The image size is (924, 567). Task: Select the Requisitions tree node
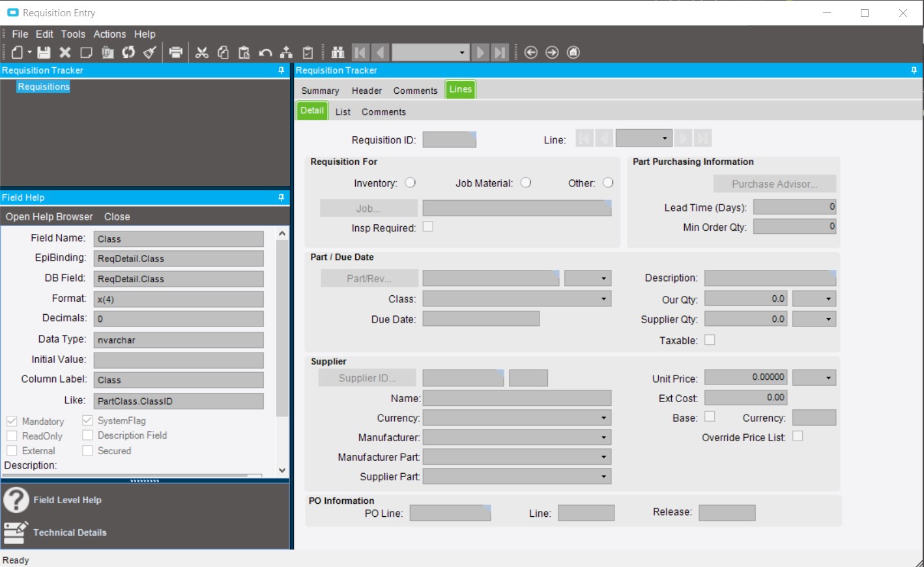coord(44,87)
